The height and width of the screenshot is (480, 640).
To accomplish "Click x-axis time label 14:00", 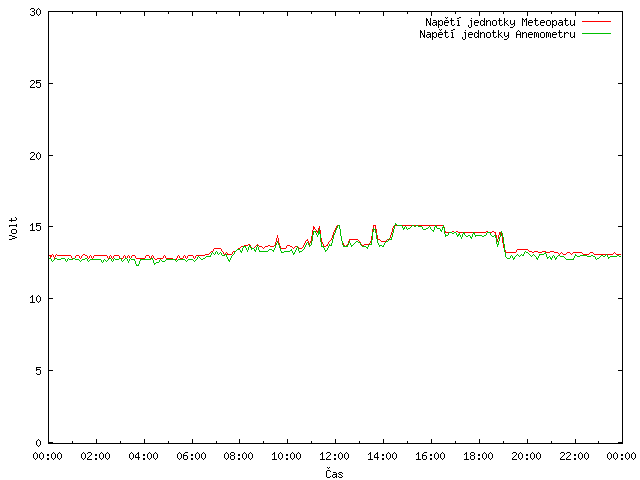I will coord(382,456).
